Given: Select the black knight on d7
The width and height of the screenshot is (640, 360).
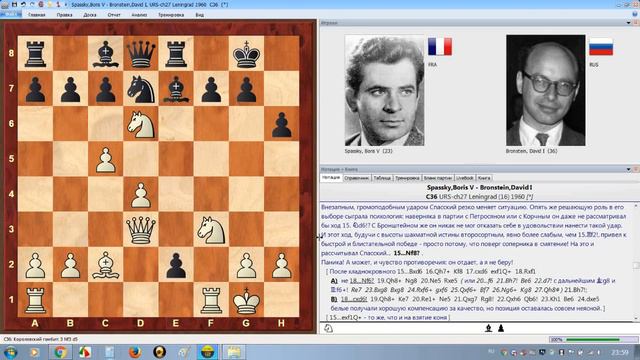Looking at the screenshot, I should (141, 89).
